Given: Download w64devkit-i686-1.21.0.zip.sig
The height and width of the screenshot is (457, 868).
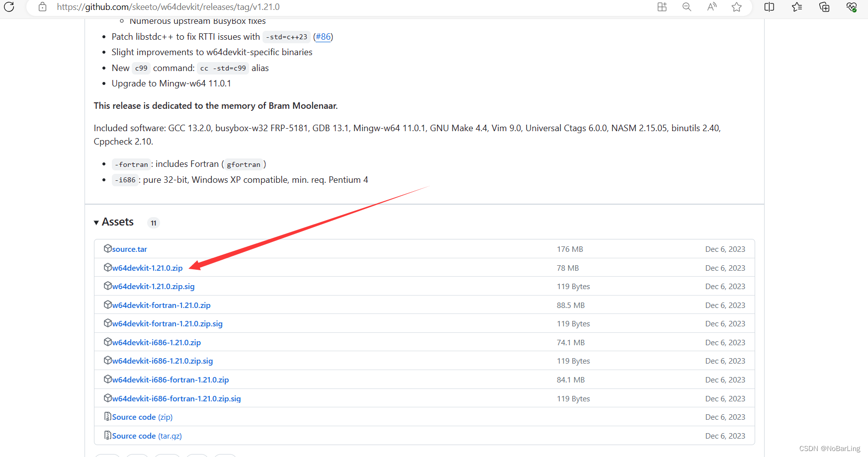Looking at the screenshot, I should coord(162,361).
